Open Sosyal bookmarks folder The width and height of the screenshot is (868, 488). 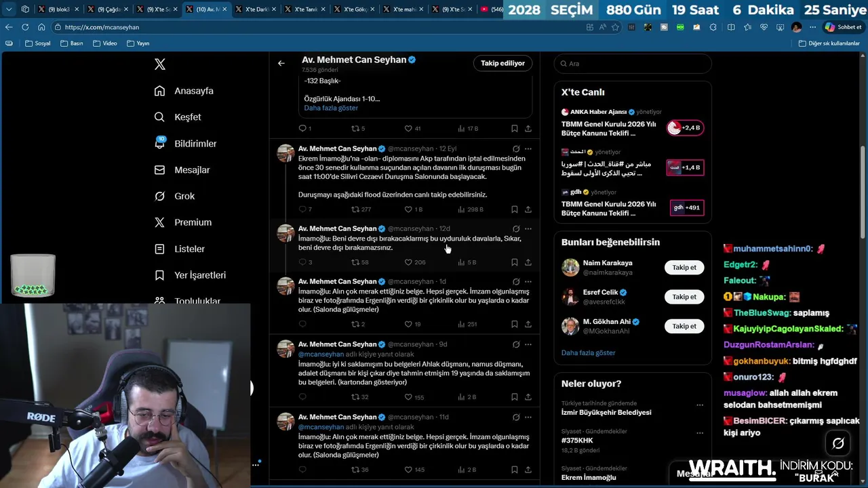37,43
